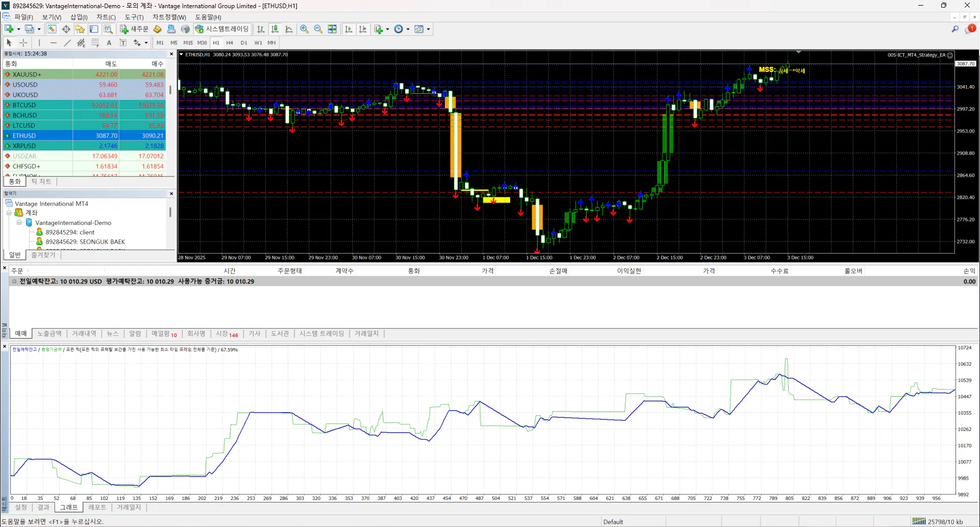Image resolution: width=980 pixels, height=527 pixels.
Task: Open the 파일(F) menu
Action: pyautogui.click(x=23, y=17)
